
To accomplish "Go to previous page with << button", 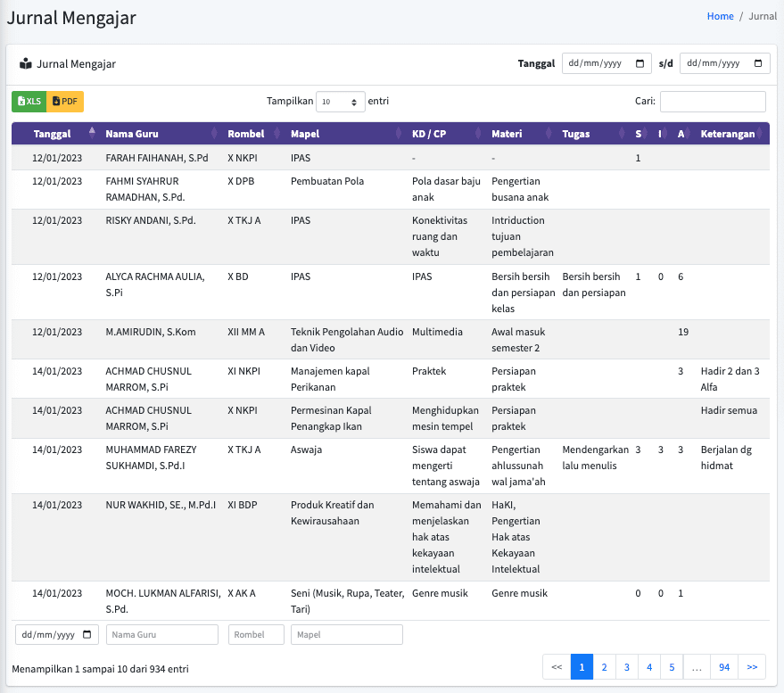I will 557,667.
